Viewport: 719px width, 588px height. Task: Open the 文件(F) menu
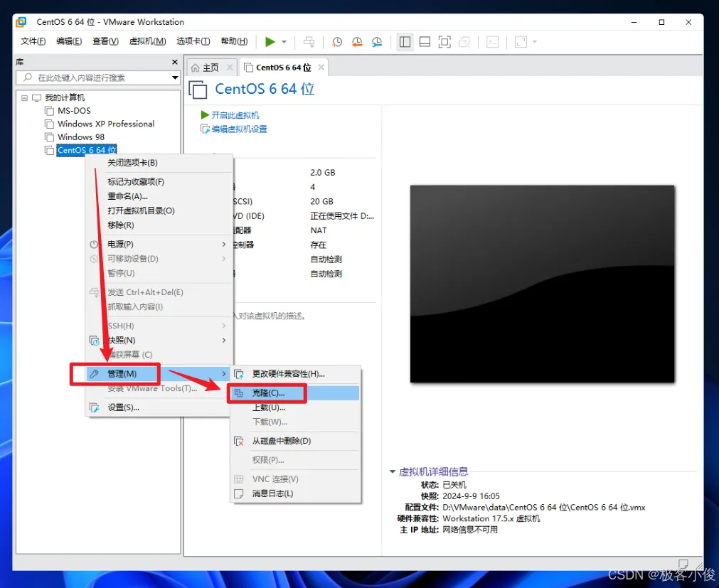point(33,41)
